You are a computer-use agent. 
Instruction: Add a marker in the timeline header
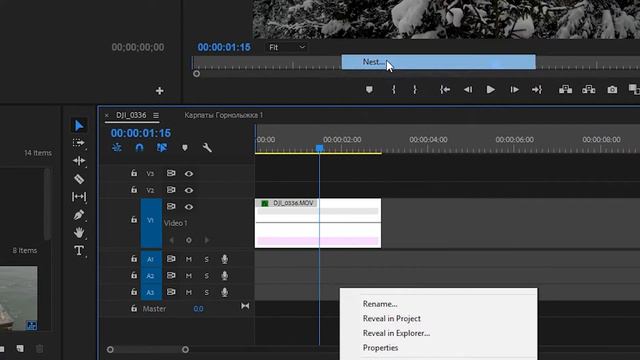coord(185,147)
